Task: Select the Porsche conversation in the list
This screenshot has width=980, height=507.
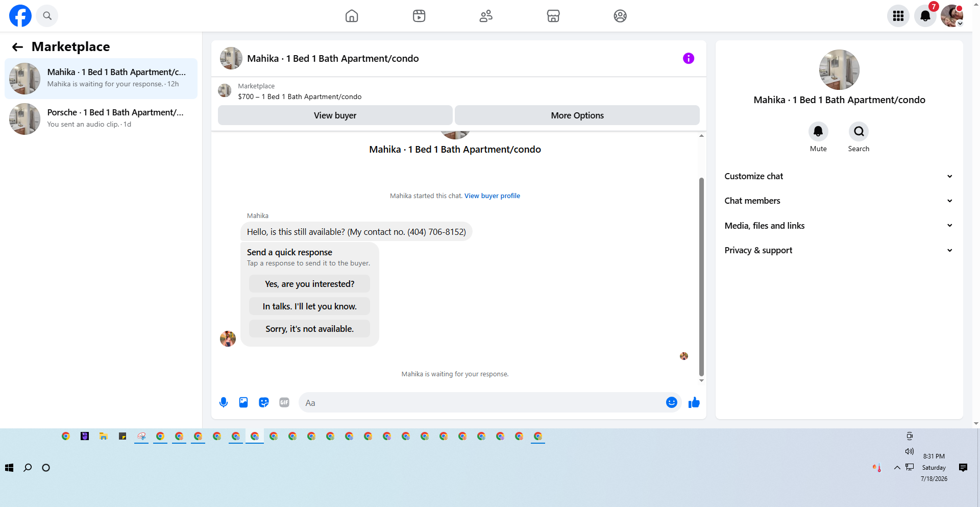Action: tap(101, 119)
